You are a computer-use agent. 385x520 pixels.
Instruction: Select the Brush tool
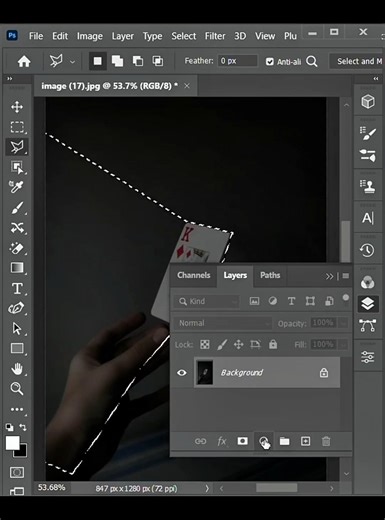pos(17,208)
